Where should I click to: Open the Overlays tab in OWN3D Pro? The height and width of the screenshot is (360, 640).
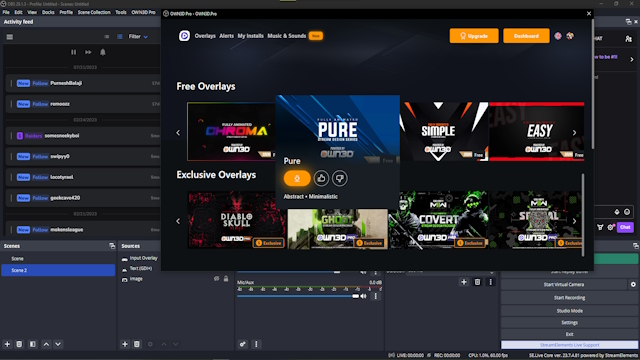[205, 36]
